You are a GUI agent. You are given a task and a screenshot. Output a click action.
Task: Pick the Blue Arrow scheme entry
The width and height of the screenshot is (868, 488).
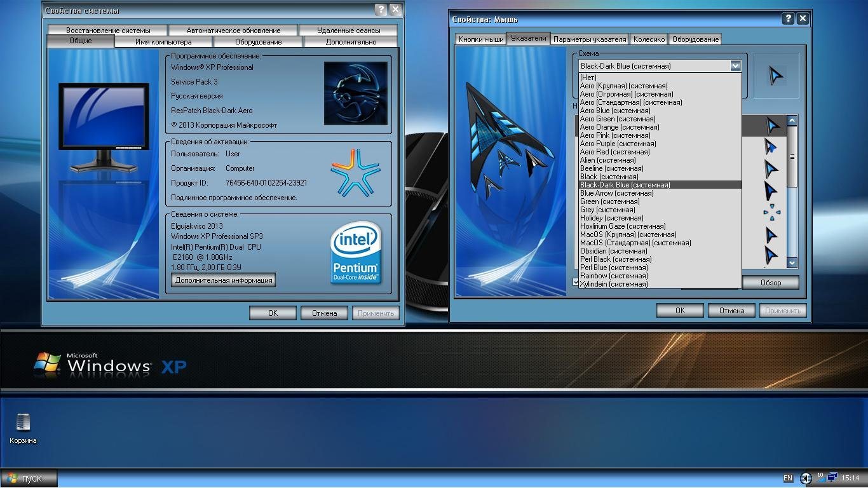point(660,193)
